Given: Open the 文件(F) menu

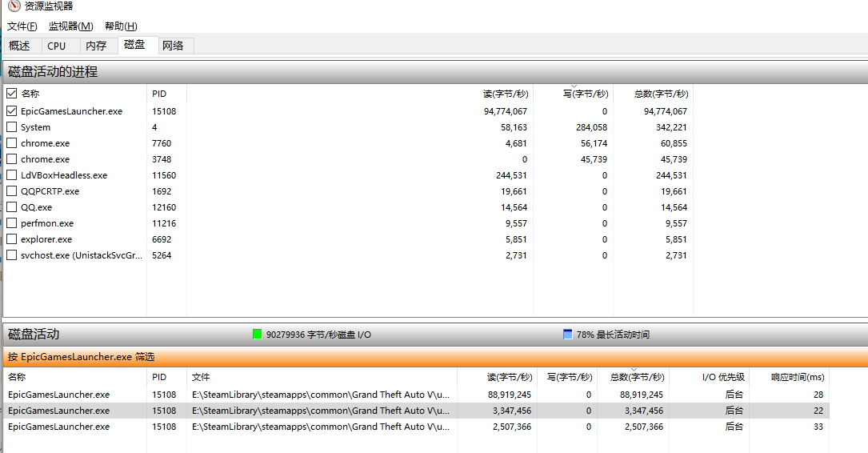Looking at the screenshot, I should click(x=22, y=26).
